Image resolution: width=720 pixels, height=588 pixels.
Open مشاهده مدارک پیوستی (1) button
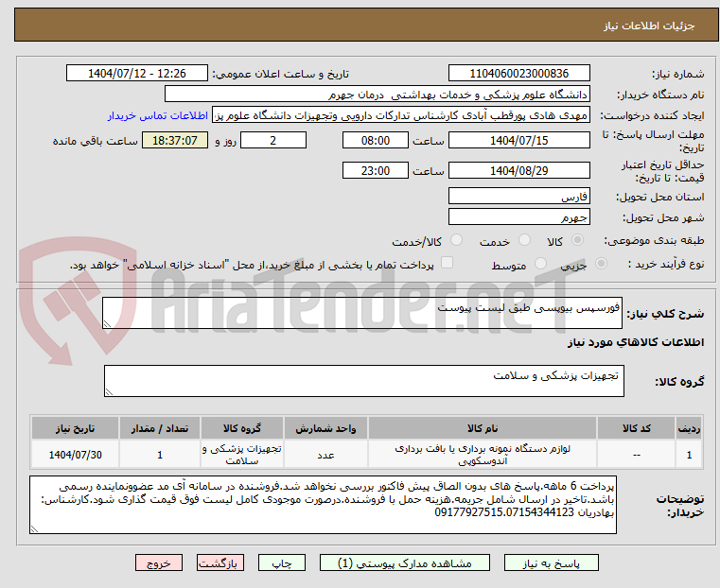click(x=405, y=562)
